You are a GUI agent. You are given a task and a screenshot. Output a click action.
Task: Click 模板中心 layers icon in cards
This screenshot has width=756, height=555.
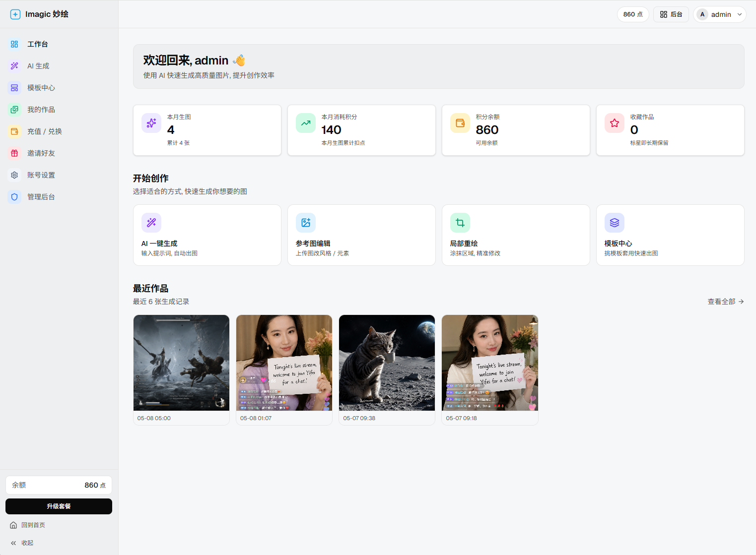pyautogui.click(x=615, y=223)
